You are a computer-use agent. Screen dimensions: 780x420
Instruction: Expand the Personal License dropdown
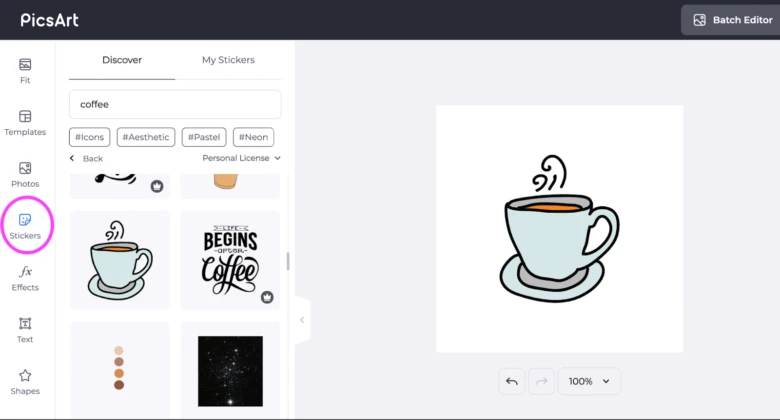(241, 158)
